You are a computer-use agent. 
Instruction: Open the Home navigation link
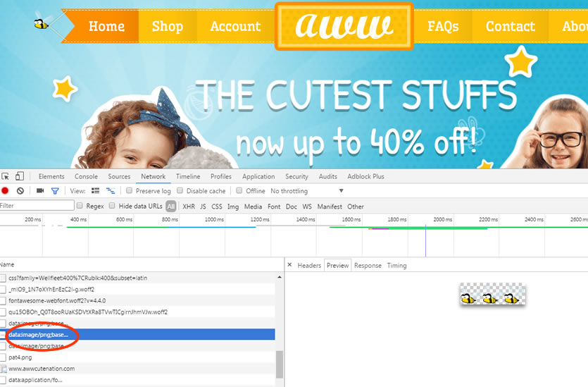pos(106,26)
